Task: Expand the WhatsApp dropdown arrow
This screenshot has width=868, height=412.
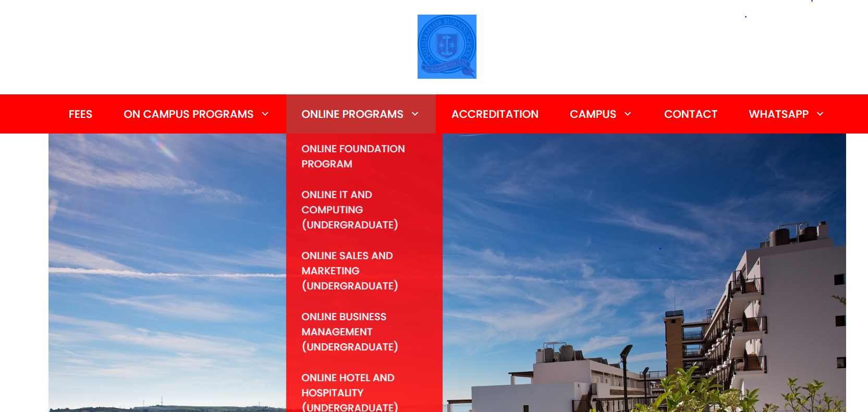Action: click(821, 114)
